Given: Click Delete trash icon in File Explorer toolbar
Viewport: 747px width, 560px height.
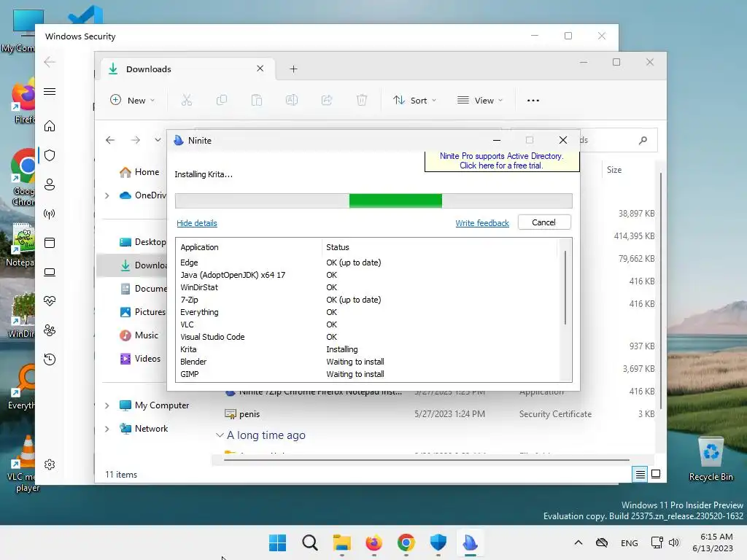Looking at the screenshot, I should pyautogui.click(x=362, y=100).
